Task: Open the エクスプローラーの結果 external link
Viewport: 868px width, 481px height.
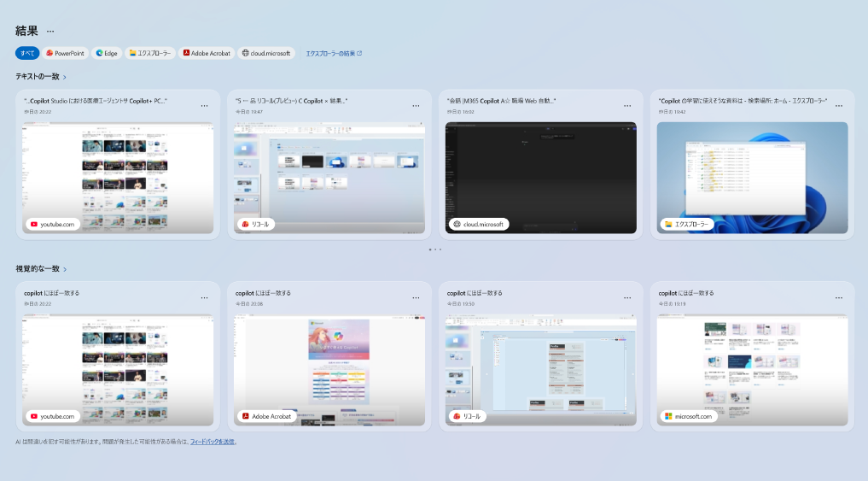Action: pos(334,53)
